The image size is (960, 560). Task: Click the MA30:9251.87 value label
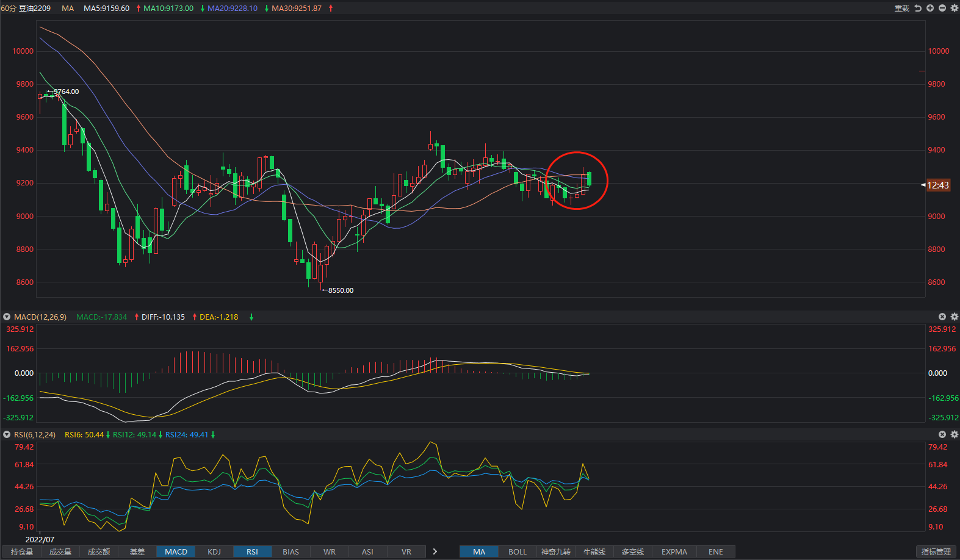click(x=297, y=8)
